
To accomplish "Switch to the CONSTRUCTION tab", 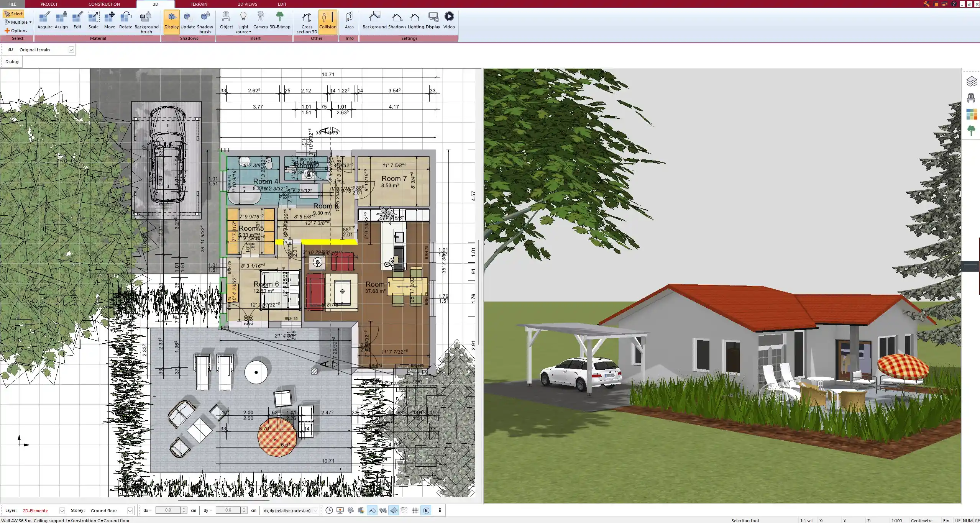I will pos(104,4).
